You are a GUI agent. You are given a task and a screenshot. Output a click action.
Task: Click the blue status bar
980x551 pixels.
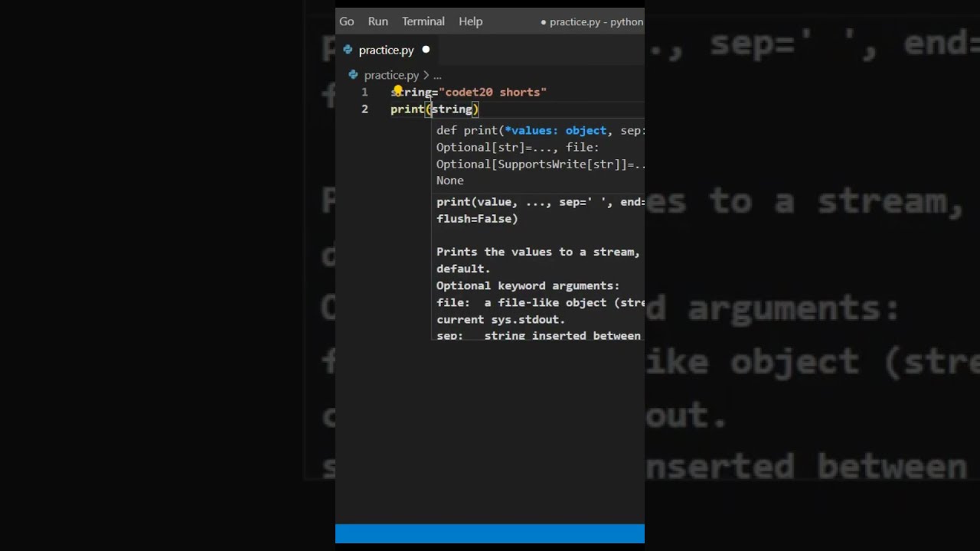pos(490,533)
